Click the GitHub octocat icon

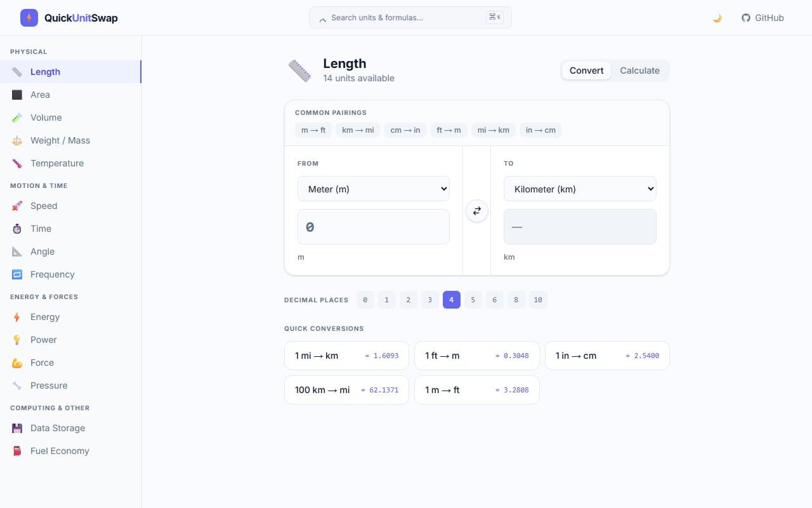point(746,18)
